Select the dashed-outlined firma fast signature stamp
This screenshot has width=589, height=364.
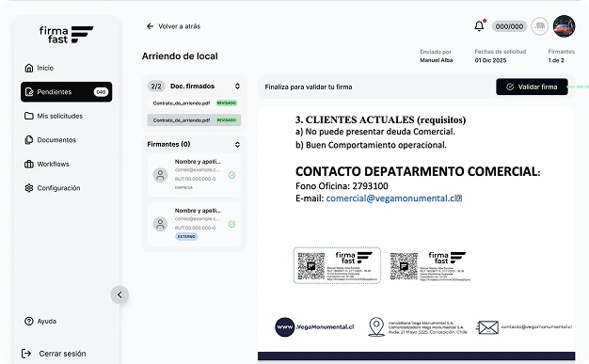(x=337, y=265)
